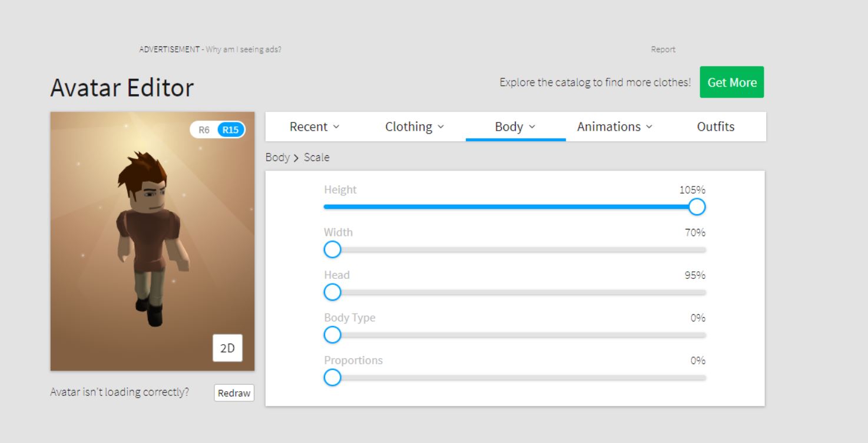This screenshot has height=443, width=868.
Task: Switch to the Outfits tab
Action: pos(715,126)
